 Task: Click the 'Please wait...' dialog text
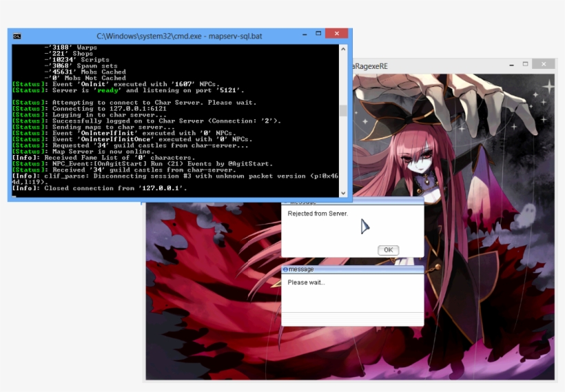point(307,282)
